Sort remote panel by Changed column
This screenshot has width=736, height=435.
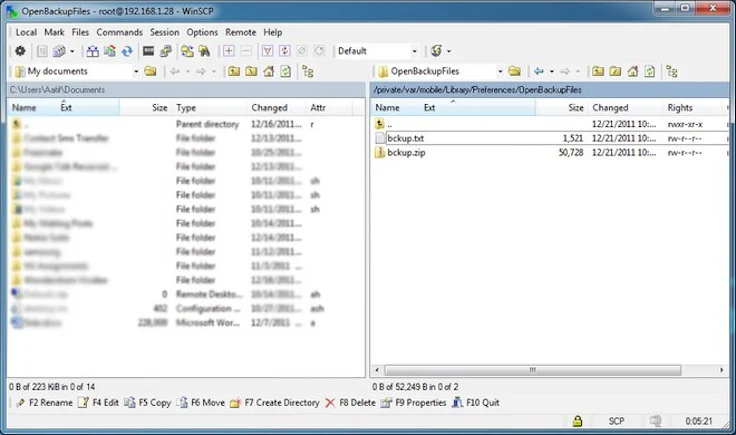(625, 107)
